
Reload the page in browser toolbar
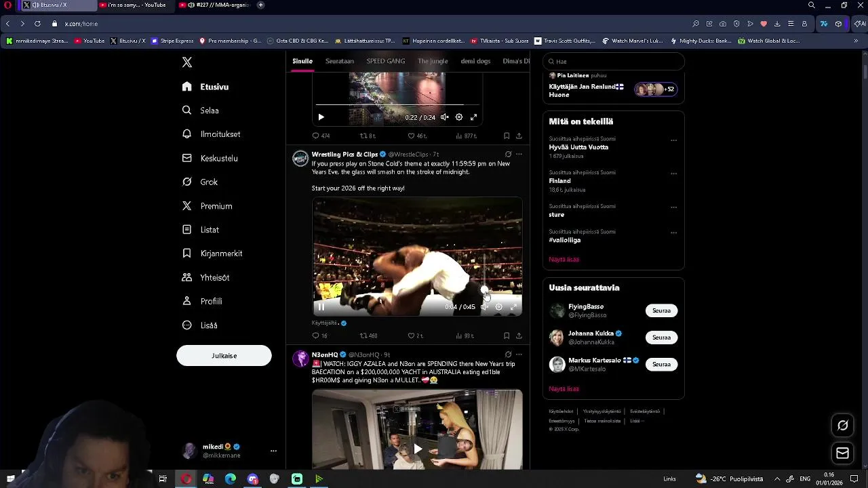click(x=37, y=24)
